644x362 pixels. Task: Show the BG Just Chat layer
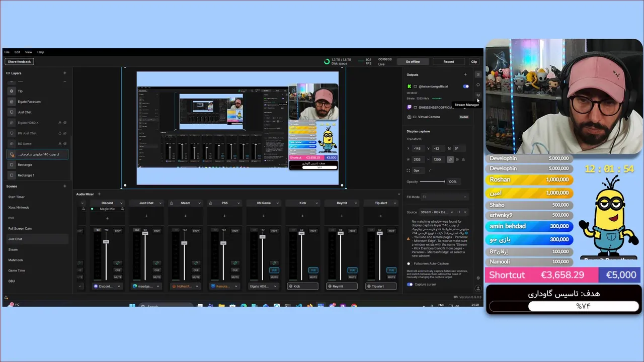65,133
